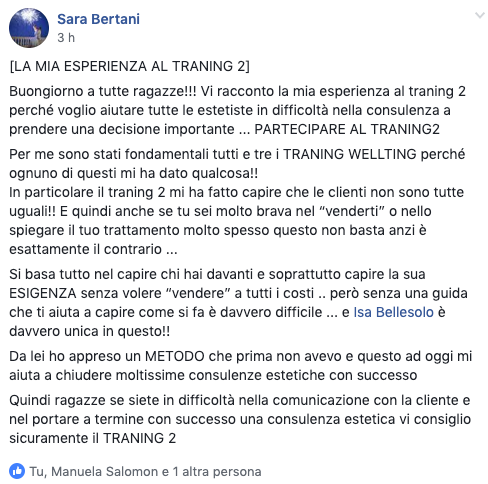Select the Manuela Salomon name in reactions

(x=105, y=472)
